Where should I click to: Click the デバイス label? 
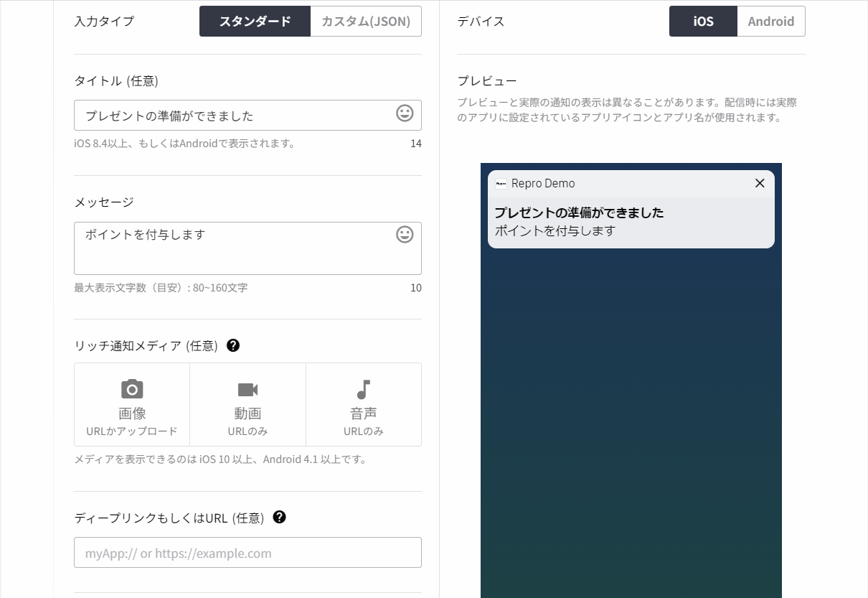click(481, 22)
